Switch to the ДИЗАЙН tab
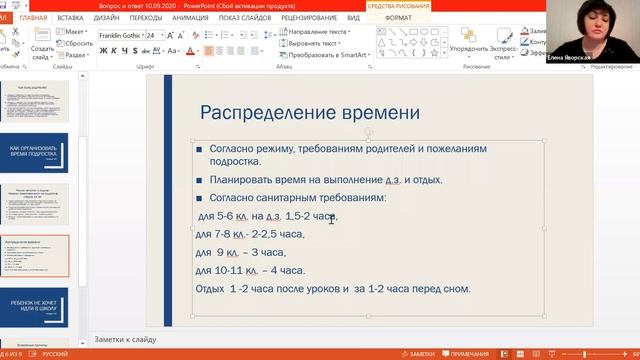Image resolution: width=640 pixels, height=360 pixels. [106, 18]
